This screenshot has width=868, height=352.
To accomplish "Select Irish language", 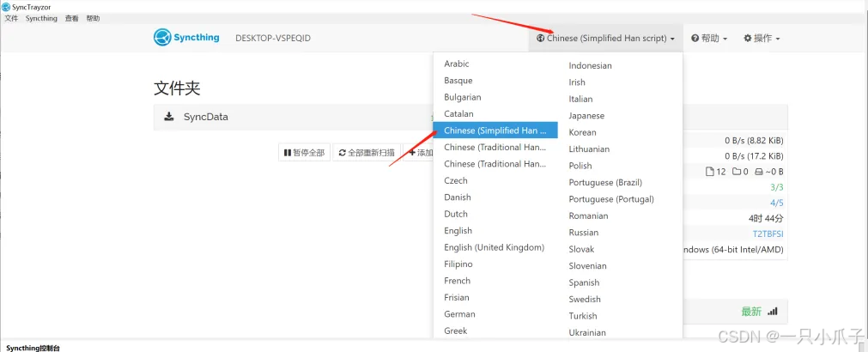I will coord(620,82).
